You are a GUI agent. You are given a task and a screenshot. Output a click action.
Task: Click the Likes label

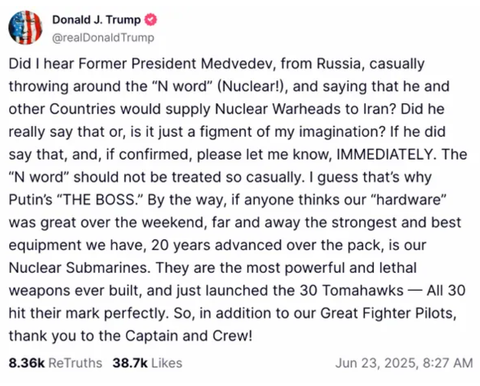point(167,363)
